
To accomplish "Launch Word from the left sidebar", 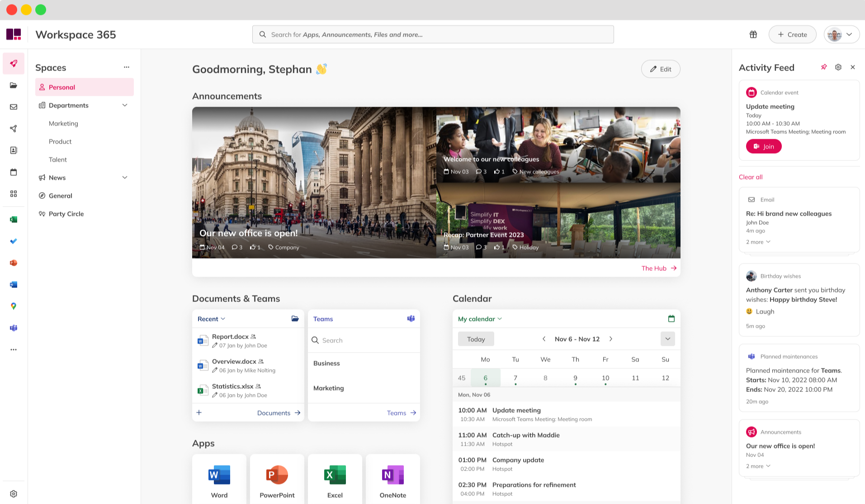I will 14,284.
